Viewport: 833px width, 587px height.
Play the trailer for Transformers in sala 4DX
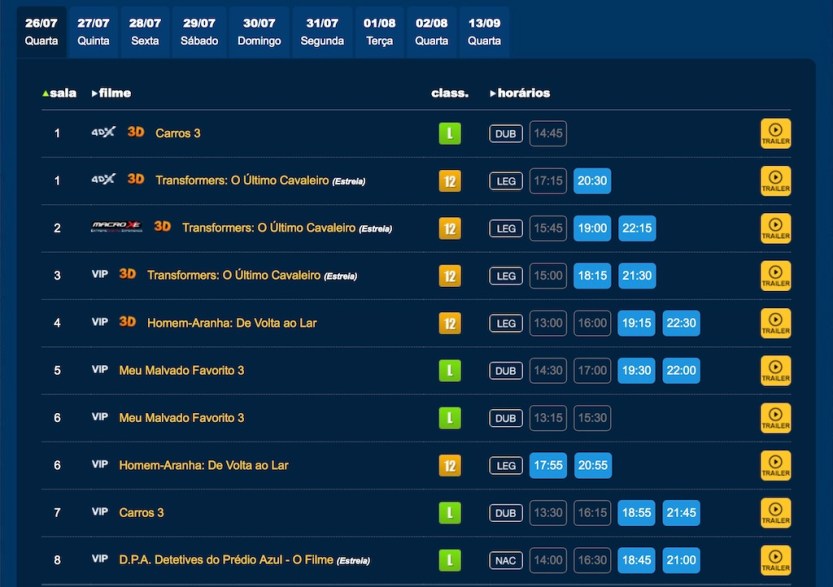(775, 180)
